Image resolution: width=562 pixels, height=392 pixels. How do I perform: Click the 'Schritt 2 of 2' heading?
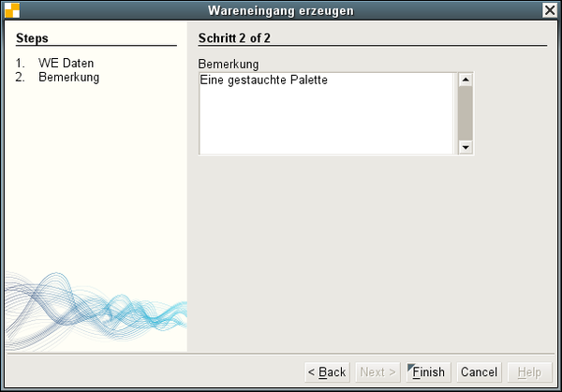coord(234,38)
